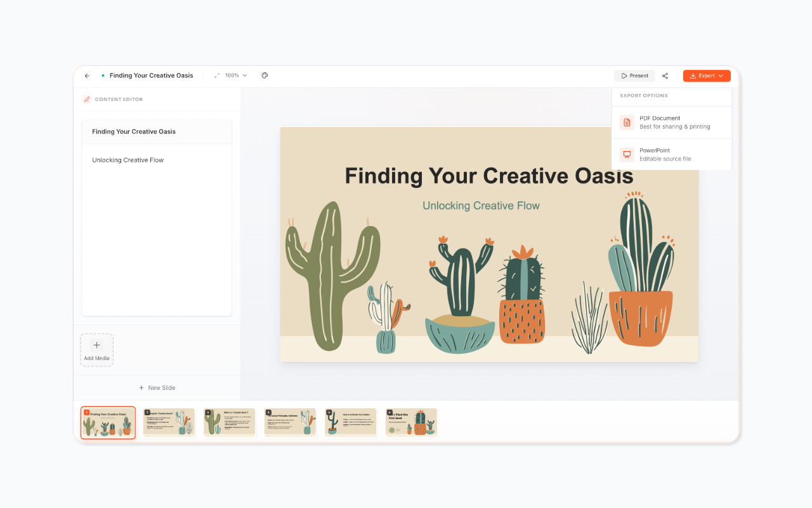The height and width of the screenshot is (508, 812).
Task: Click the Content Editor pencil icon
Action: point(87,99)
